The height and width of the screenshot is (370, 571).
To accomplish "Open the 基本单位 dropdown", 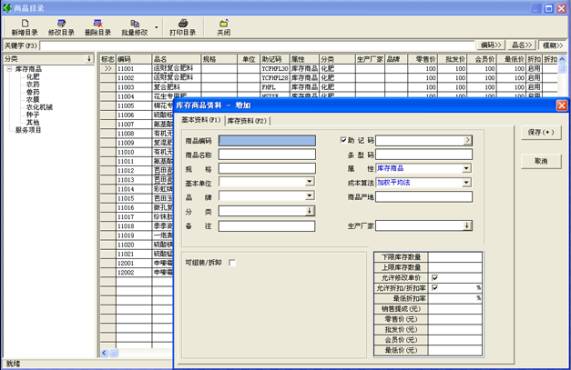I will click(309, 181).
